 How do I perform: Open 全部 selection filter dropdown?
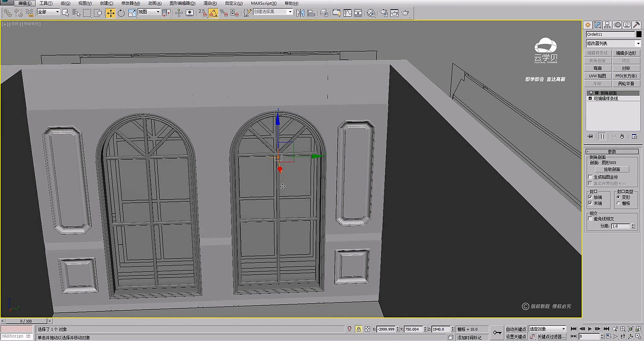[x=49, y=12]
